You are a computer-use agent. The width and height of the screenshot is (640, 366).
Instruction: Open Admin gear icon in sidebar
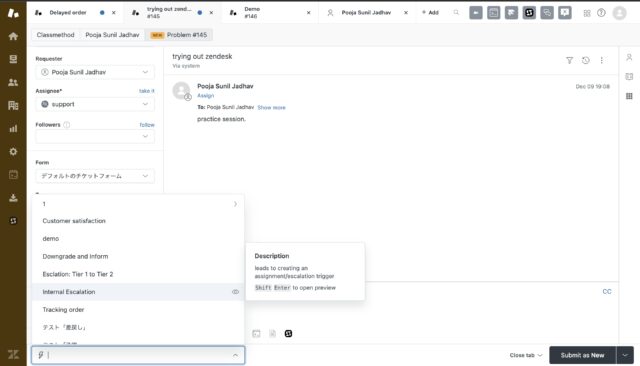[x=13, y=152]
